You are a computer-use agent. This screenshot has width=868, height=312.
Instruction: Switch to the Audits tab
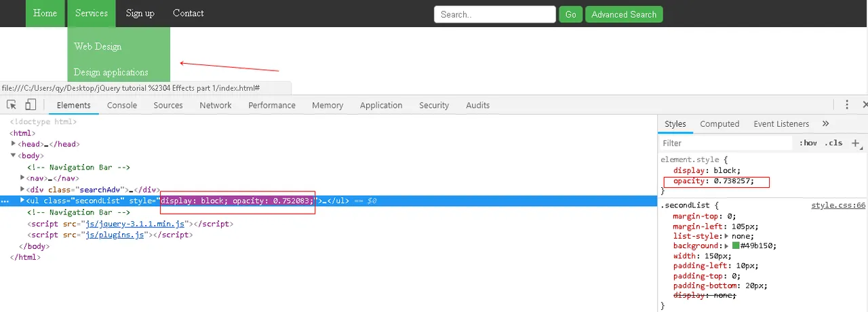coord(478,105)
